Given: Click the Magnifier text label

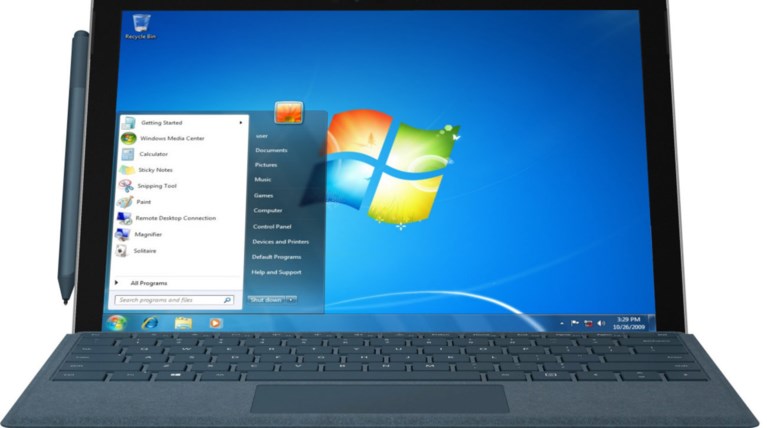Looking at the screenshot, I should click(148, 235).
